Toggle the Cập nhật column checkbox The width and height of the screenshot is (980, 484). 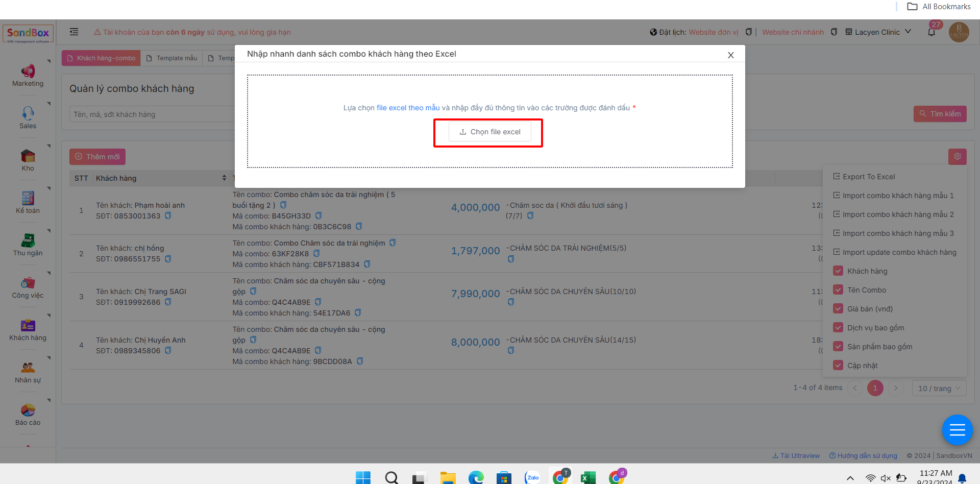(838, 366)
